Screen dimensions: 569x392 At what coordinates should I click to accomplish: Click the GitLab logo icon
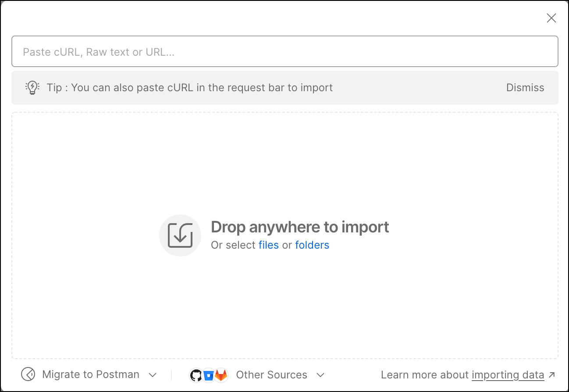point(221,375)
